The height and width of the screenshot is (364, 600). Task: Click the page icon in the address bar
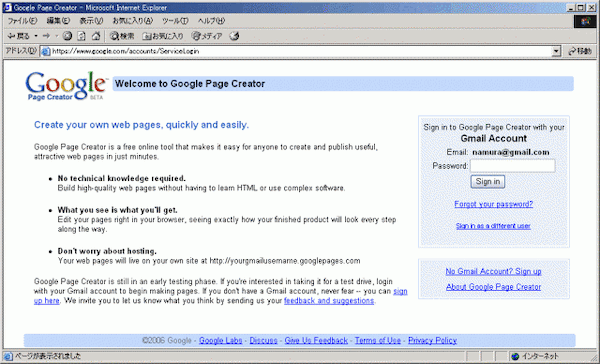(46, 51)
